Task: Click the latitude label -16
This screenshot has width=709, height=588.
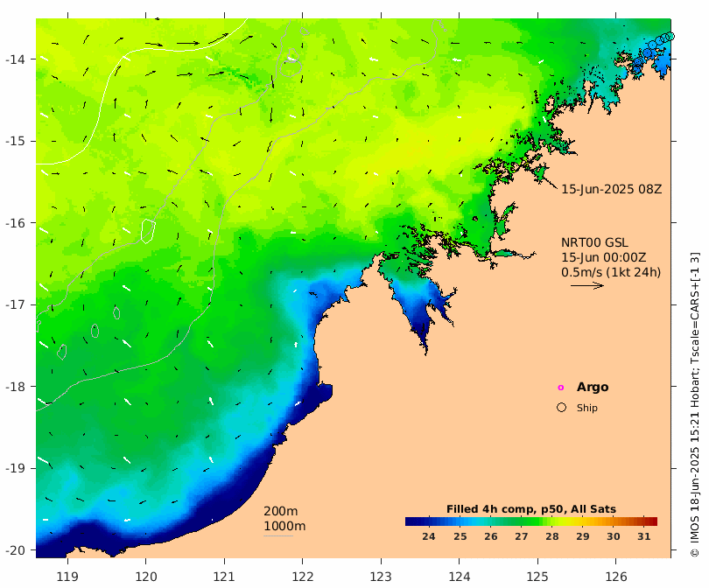Action: (x=15, y=223)
